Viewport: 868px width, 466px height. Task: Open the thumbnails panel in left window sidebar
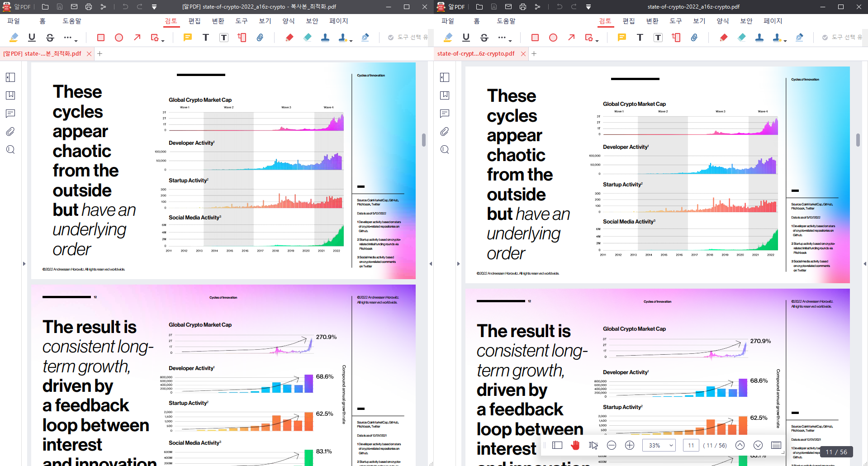10,77
